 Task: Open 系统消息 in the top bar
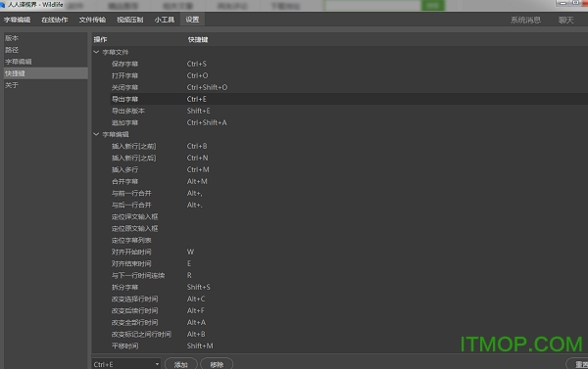pos(525,21)
